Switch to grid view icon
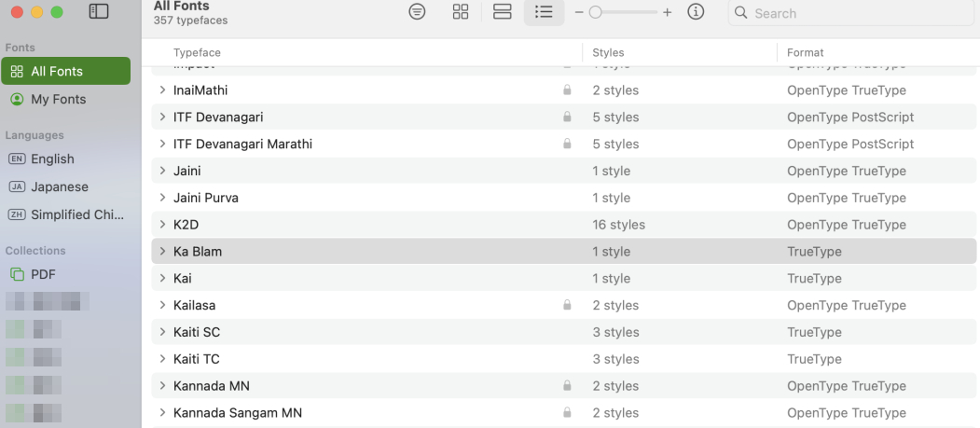This screenshot has height=428, width=980. point(461,12)
